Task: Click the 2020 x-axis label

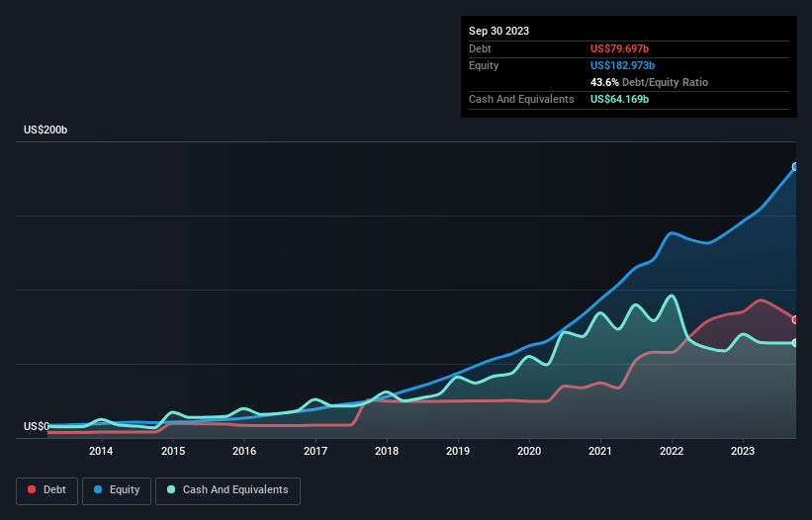Action: pyautogui.click(x=529, y=451)
